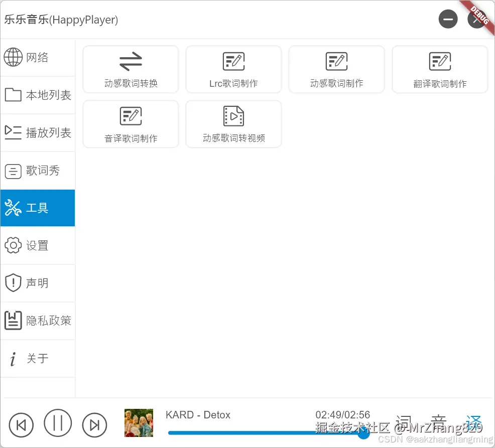Disable the active 译 translation toggle
This screenshot has height=448, width=495.
coord(472,422)
